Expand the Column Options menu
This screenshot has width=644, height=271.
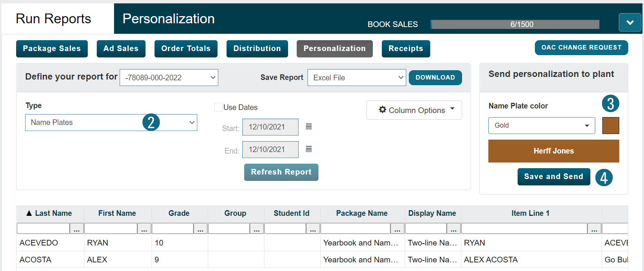tap(414, 110)
